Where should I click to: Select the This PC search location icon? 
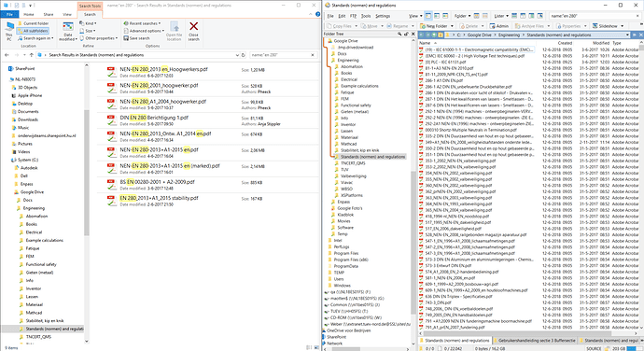[9, 31]
